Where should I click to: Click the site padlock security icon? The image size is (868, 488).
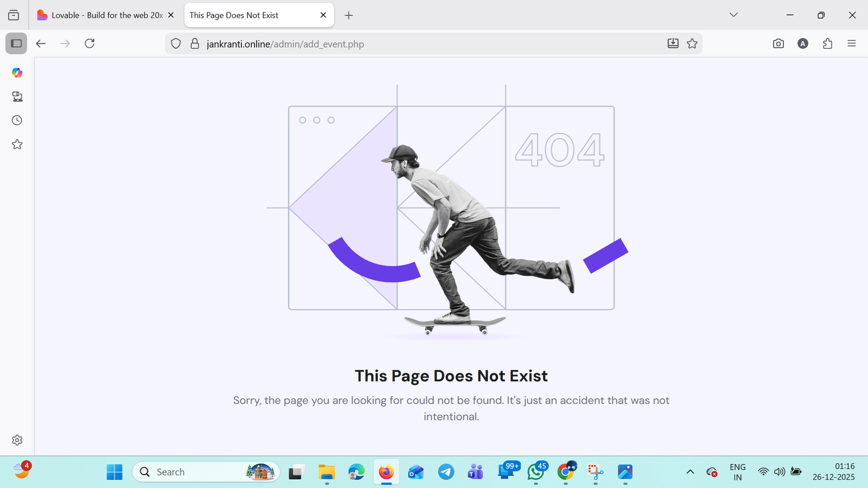point(195,43)
